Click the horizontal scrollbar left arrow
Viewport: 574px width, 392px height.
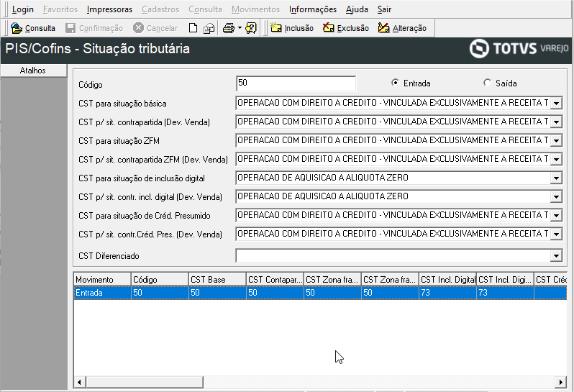[79, 382]
